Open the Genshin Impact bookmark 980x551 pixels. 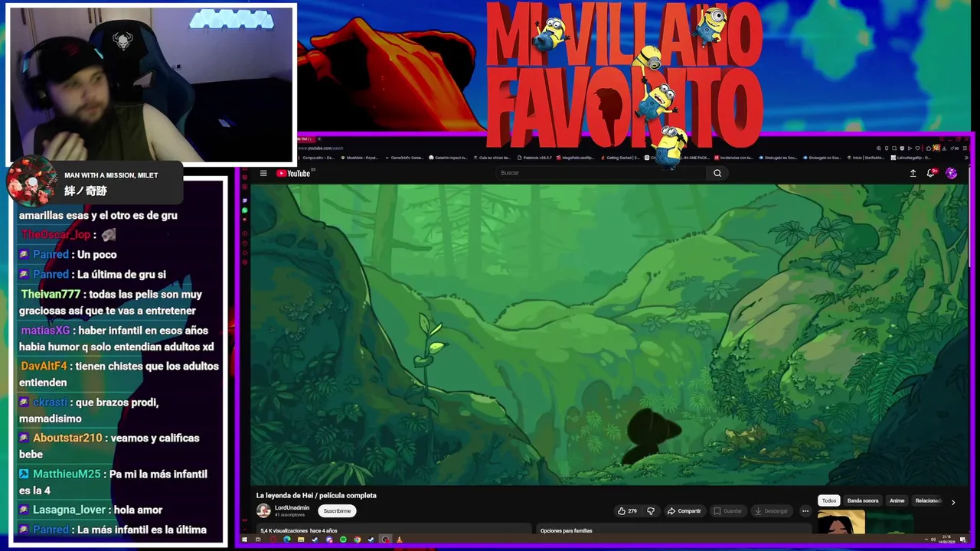pyautogui.click(x=446, y=158)
